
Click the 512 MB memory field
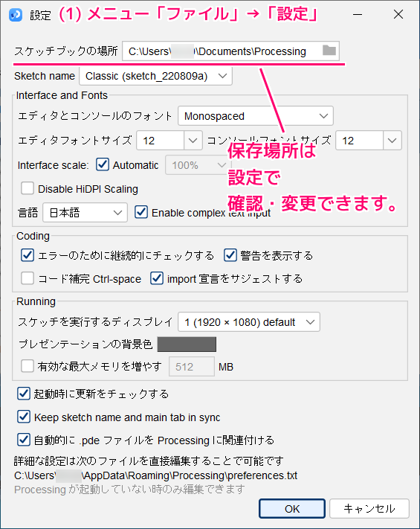click(192, 366)
